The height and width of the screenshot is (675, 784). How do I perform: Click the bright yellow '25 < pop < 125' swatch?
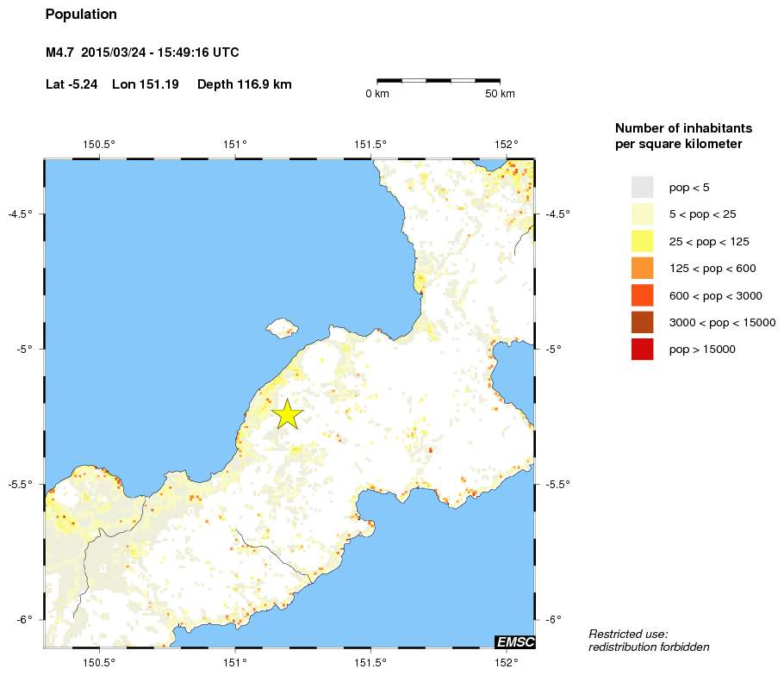(x=643, y=241)
